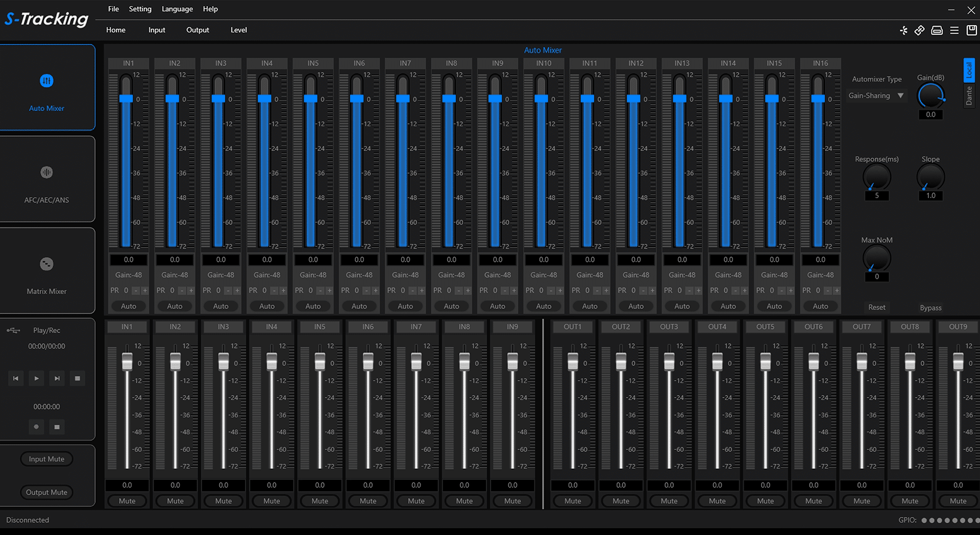Viewport: 980px width, 535px height.
Task: Toggle Auto on the IN5 automixer channel
Action: pos(313,306)
